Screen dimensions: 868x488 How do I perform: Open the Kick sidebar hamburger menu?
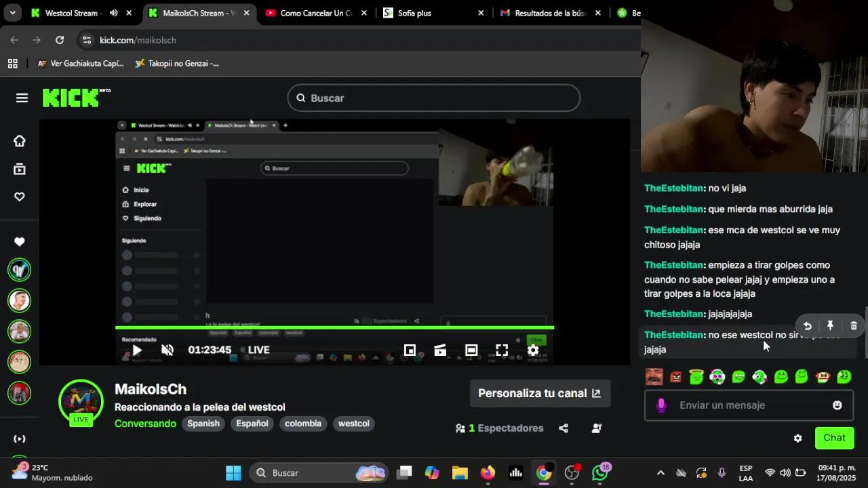(22, 98)
